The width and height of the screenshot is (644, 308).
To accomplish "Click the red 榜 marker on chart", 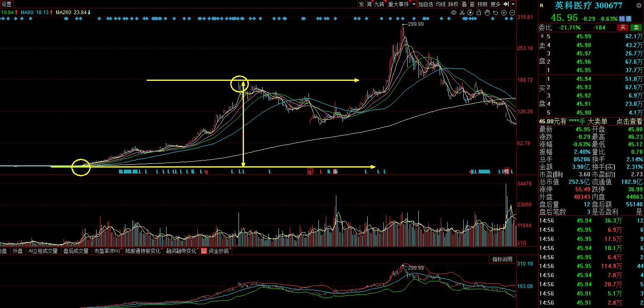I will pos(507,171).
